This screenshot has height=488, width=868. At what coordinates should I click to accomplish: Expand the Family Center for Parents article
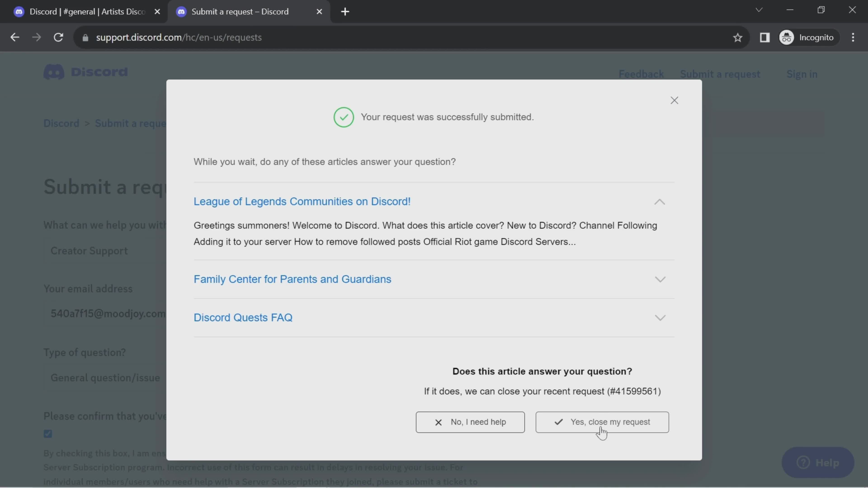(660, 279)
